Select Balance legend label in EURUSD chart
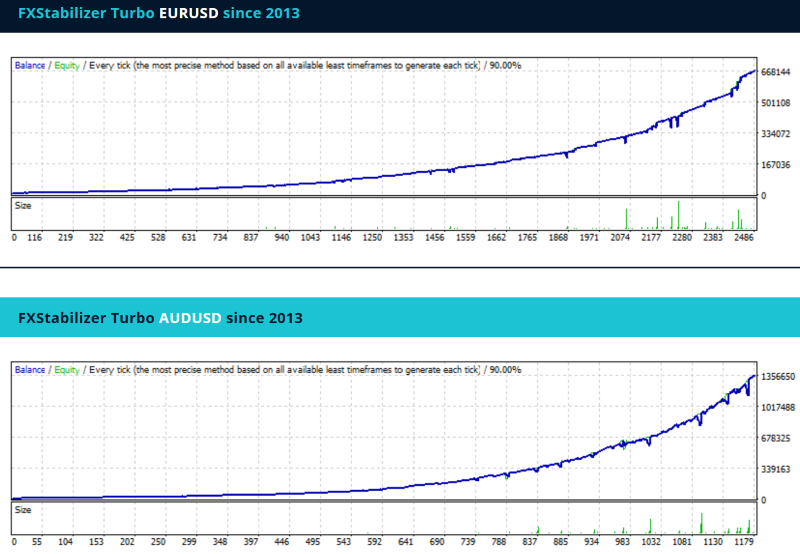Viewport: 800px width, 554px height. [30, 66]
